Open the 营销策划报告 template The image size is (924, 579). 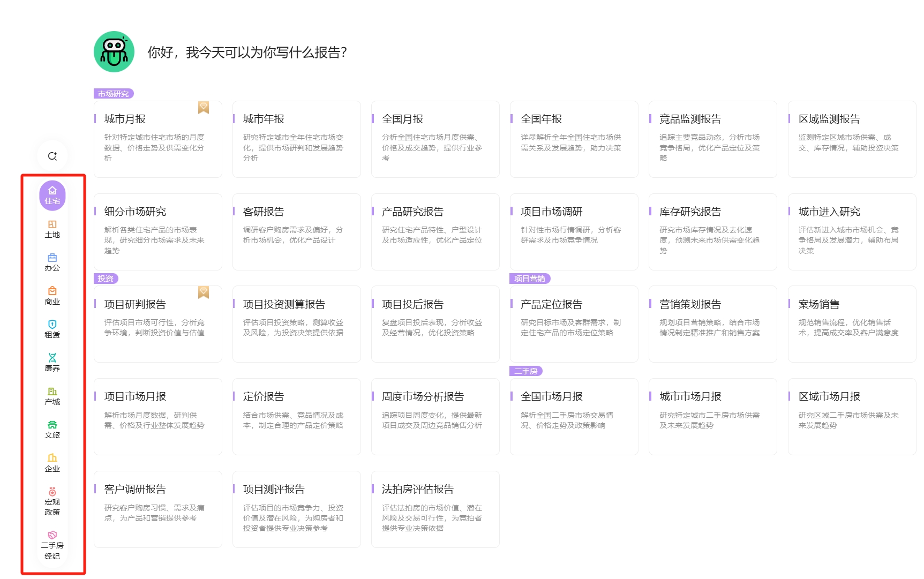(712, 324)
